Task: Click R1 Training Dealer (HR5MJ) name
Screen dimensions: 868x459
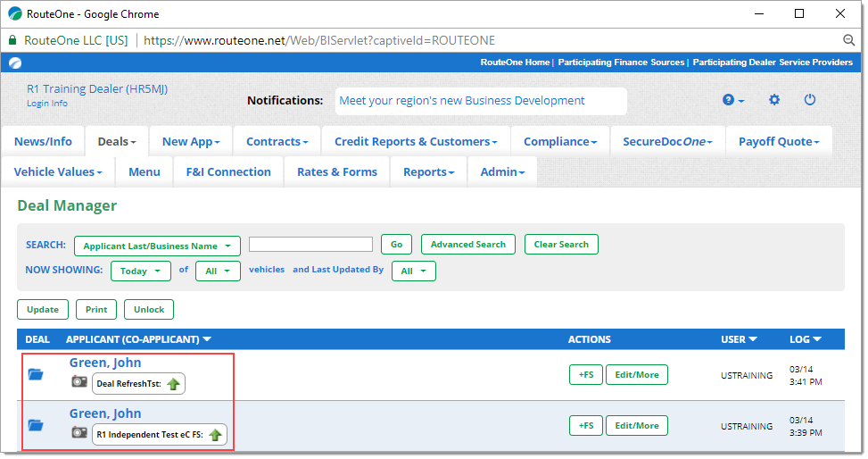Action: (x=97, y=88)
